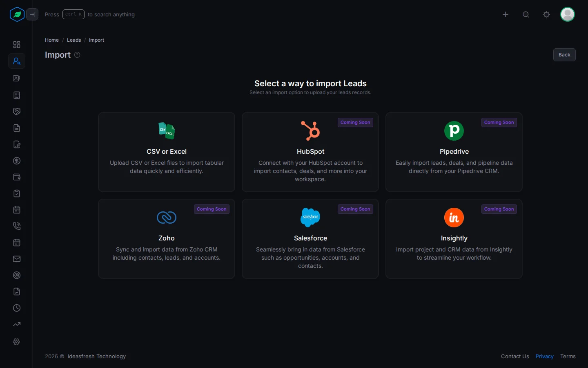Click the Import breadcrumb item

[x=96, y=40]
